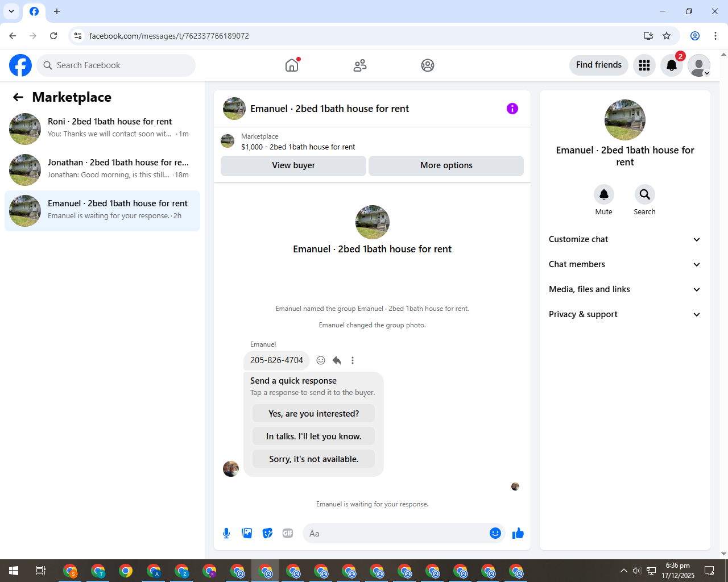Viewport: 728px width, 582px height.
Task: Click the Find friends button
Action: (599, 65)
